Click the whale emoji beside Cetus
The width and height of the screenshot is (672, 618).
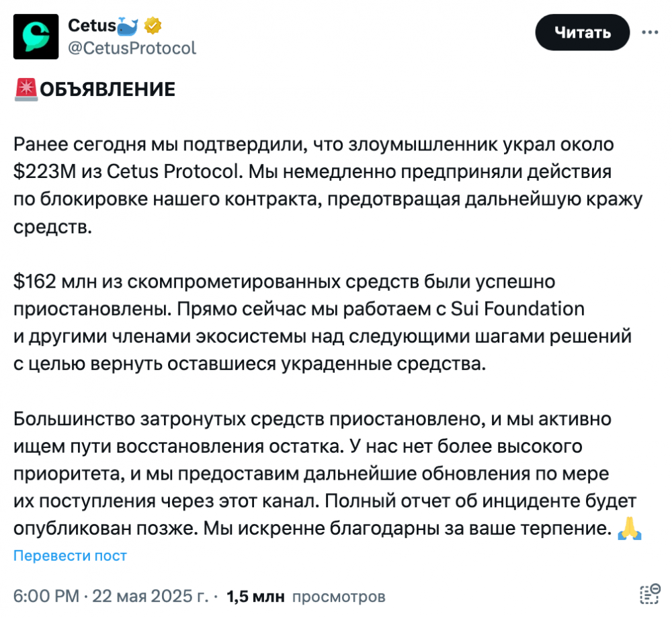tap(127, 26)
